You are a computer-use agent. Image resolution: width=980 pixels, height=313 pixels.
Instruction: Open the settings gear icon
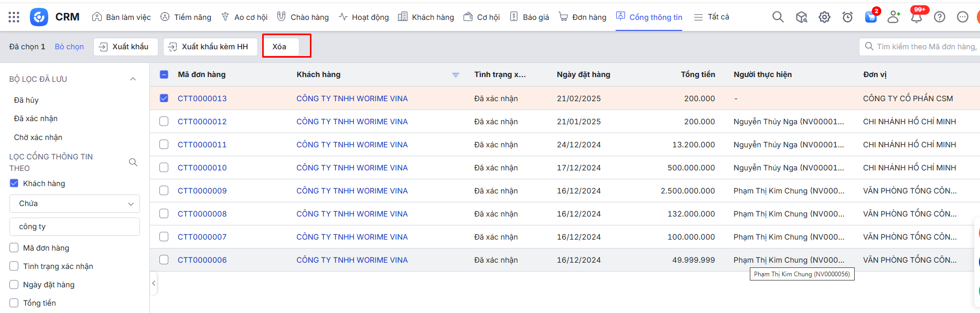[x=824, y=17]
